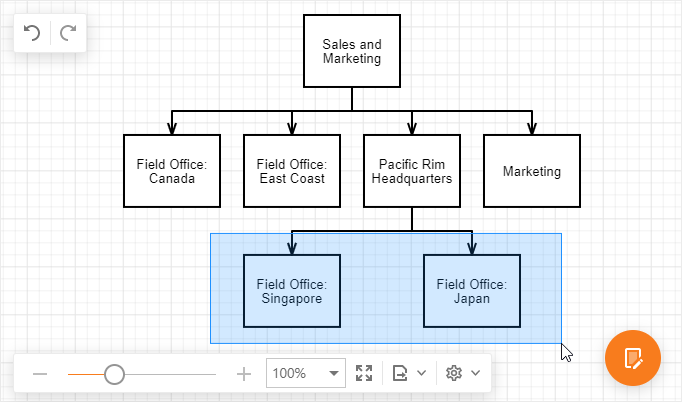Click the Pacific Rim Headquarters shape

[x=412, y=171]
